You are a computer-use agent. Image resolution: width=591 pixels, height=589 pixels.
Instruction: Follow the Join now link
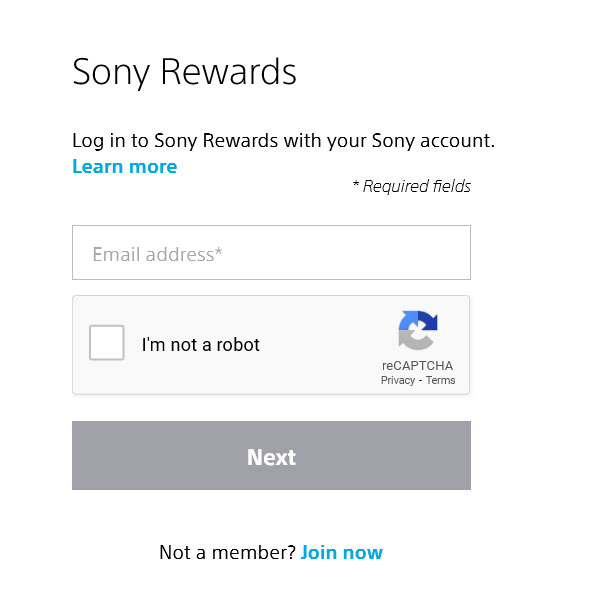coord(341,552)
